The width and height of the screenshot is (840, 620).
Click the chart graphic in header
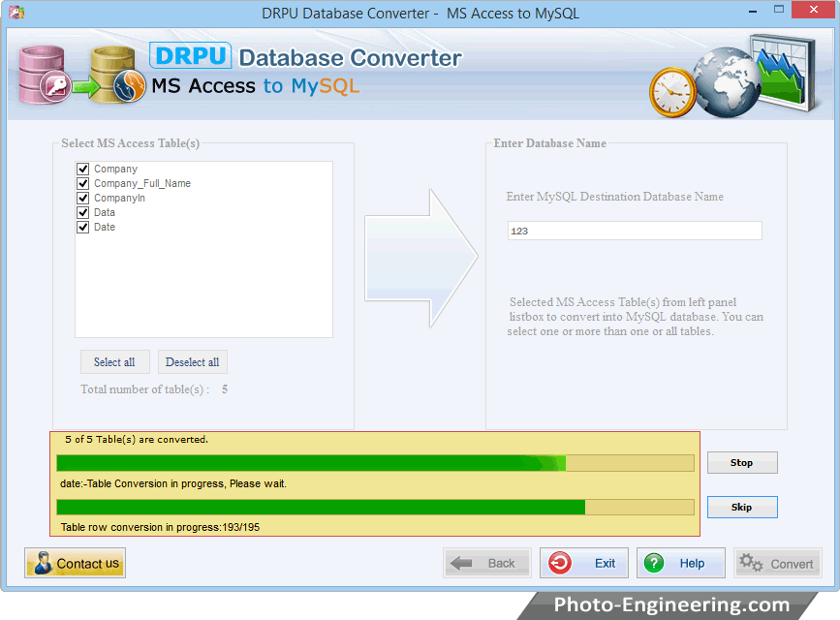pyautogui.click(x=784, y=73)
